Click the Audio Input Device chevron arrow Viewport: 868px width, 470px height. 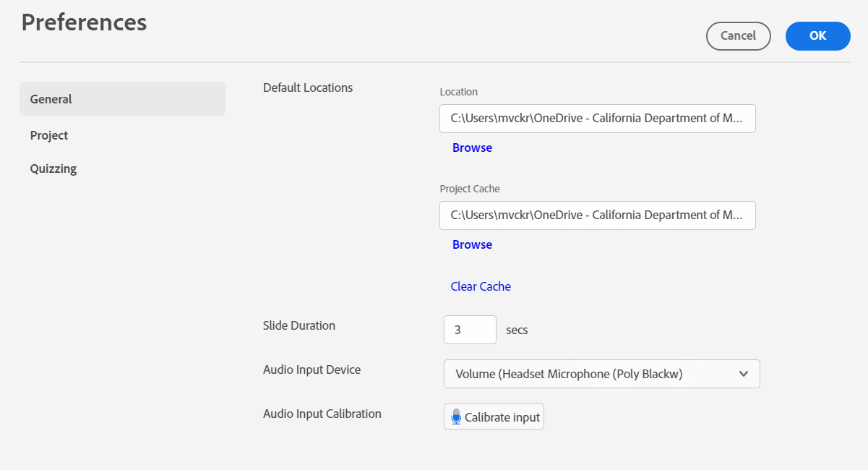pyautogui.click(x=744, y=374)
